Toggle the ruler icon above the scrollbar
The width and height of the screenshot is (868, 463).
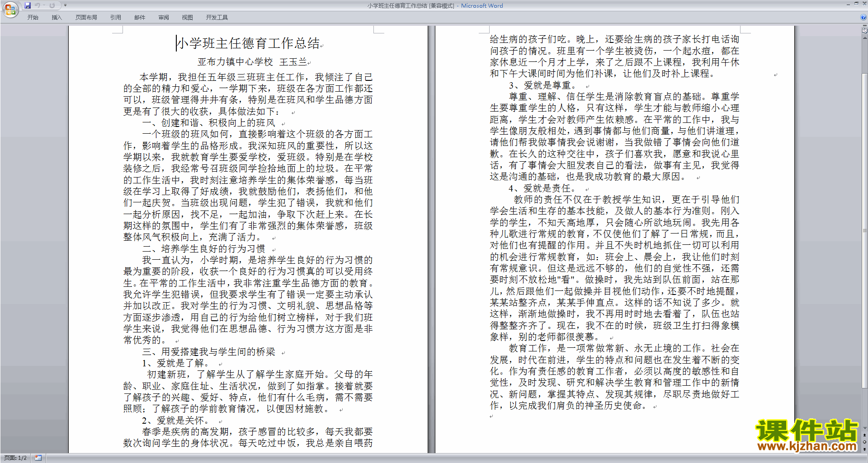[x=865, y=31]
